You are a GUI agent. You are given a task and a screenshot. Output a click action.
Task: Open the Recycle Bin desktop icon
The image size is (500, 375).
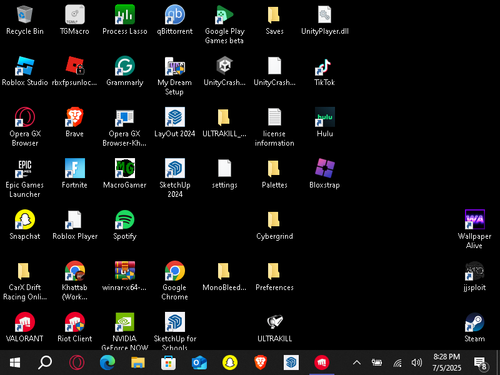25,15
